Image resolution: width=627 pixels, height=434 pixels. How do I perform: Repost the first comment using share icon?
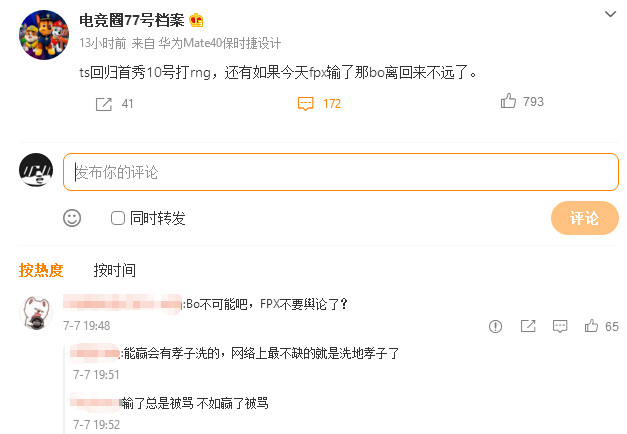pos(527,326)
